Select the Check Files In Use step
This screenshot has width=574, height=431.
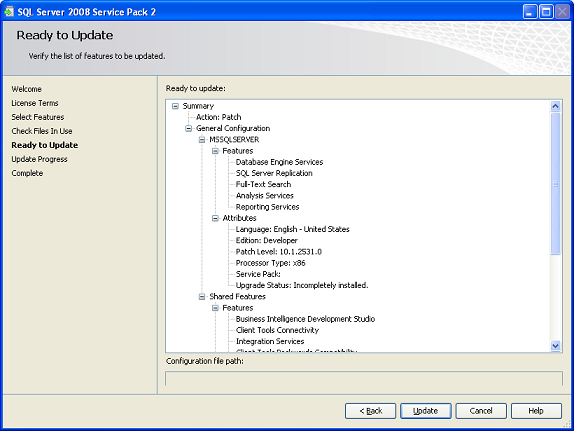pyautogui.click(x=42, y=131)
